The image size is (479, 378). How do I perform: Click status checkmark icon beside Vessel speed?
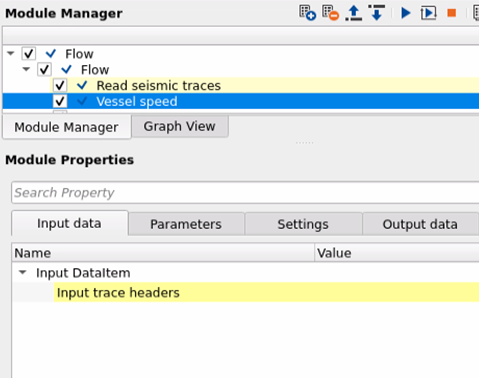82,101
